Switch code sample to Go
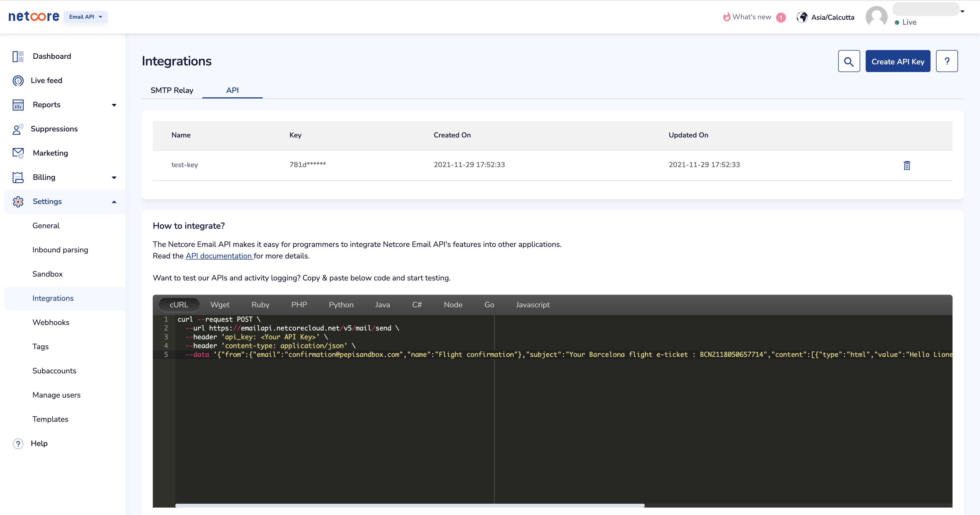 [489, 305]
